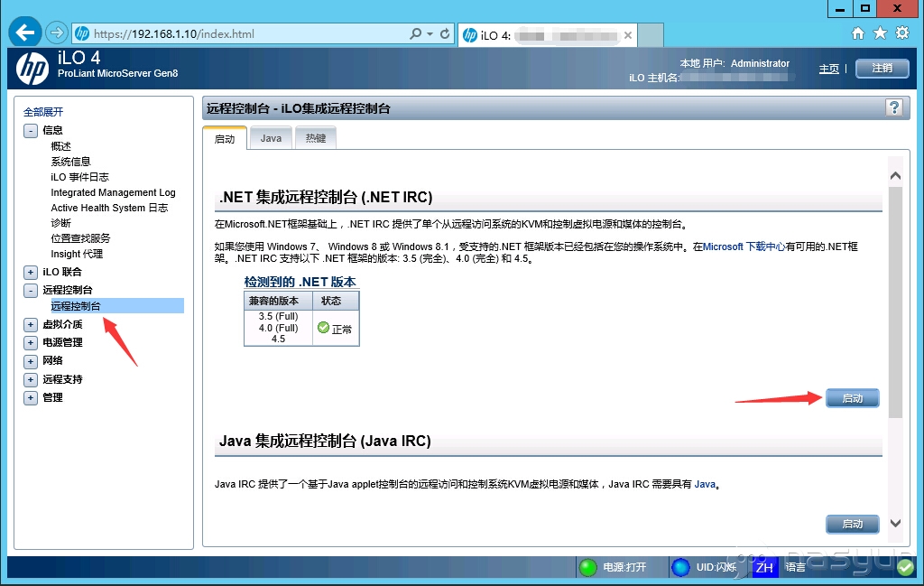This screenshot has width=924, height=586.
Task: Select the 启动 tab
Action: [225, 138]
